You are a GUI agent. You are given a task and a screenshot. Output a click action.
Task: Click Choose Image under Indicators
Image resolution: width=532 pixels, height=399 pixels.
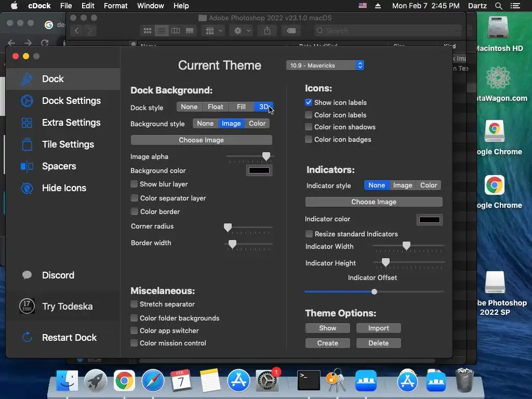click(374, 202)
